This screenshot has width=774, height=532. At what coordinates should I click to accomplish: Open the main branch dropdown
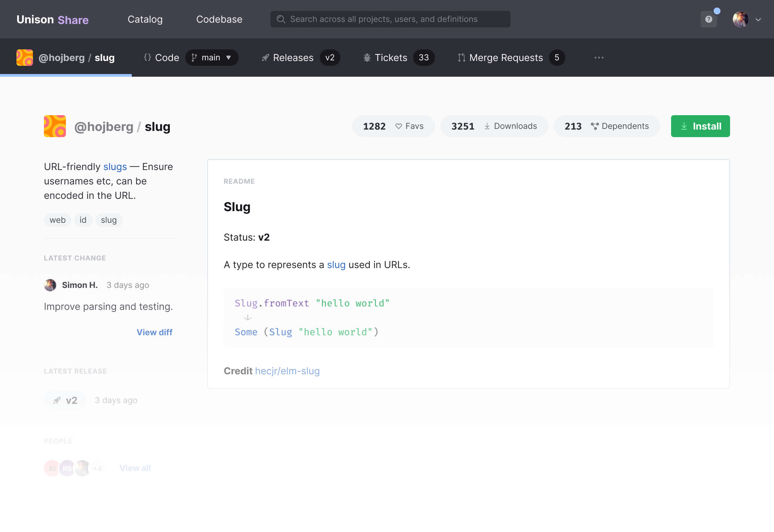pyautogui.click(x=212, y=58)
